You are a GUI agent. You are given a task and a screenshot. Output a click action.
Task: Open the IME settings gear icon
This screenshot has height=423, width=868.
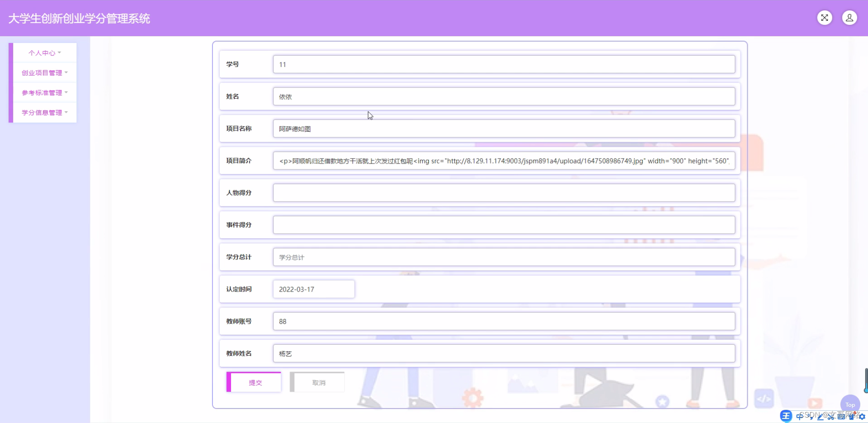(x=862, y=417)
